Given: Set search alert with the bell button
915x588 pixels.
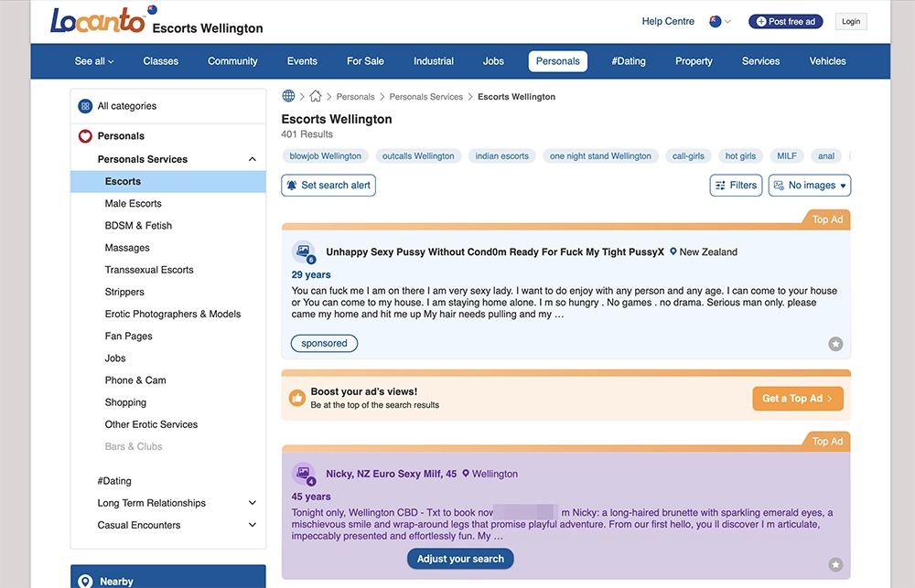Looking at the screenshot, I should click(x=328, y=185).
